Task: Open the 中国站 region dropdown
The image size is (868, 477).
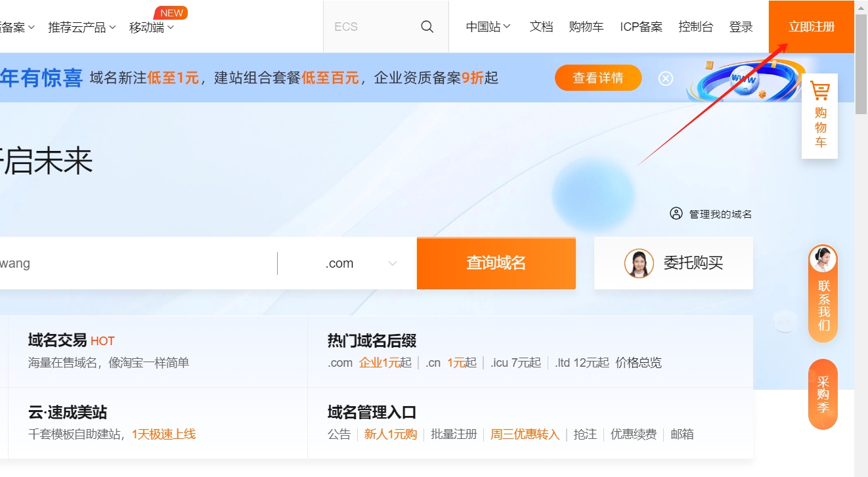Action: 488,27
